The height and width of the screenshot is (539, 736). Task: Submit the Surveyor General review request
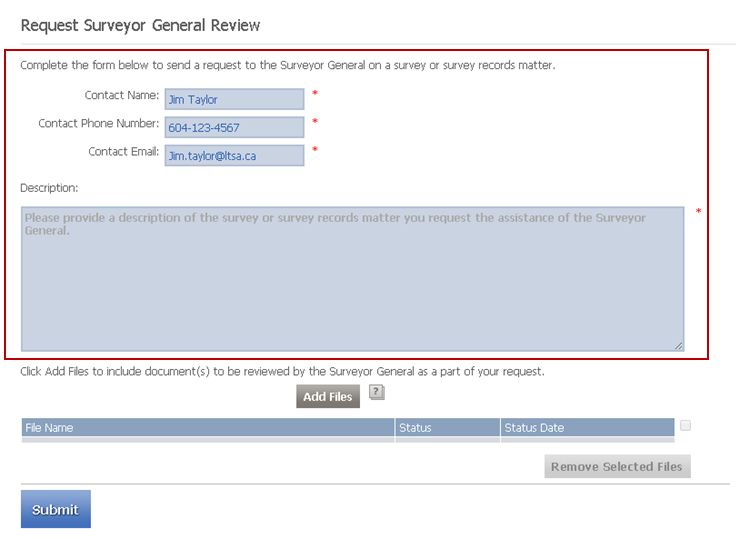56,509
